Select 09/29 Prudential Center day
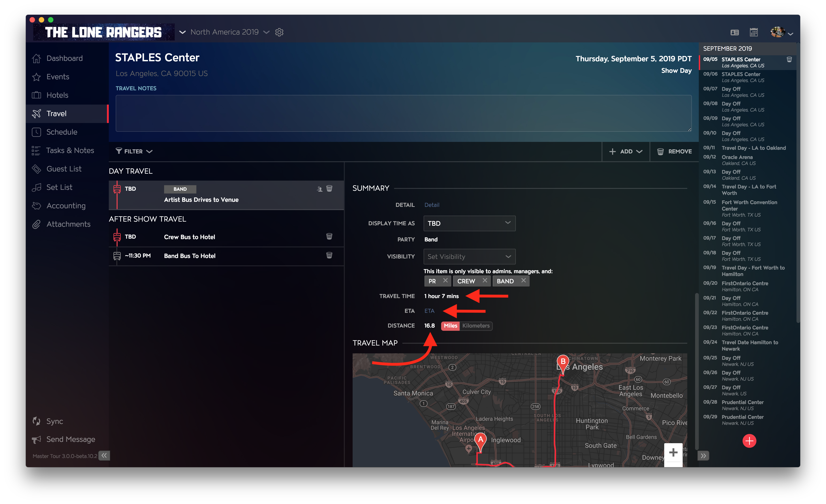This screenshot has height=504, width=826. coord(748,420)
